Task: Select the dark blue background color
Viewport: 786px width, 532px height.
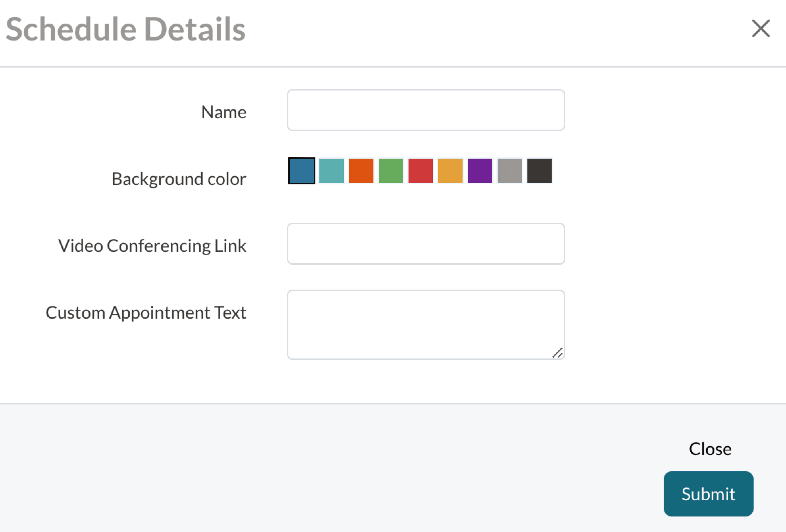Action: [x=302, y=171]
